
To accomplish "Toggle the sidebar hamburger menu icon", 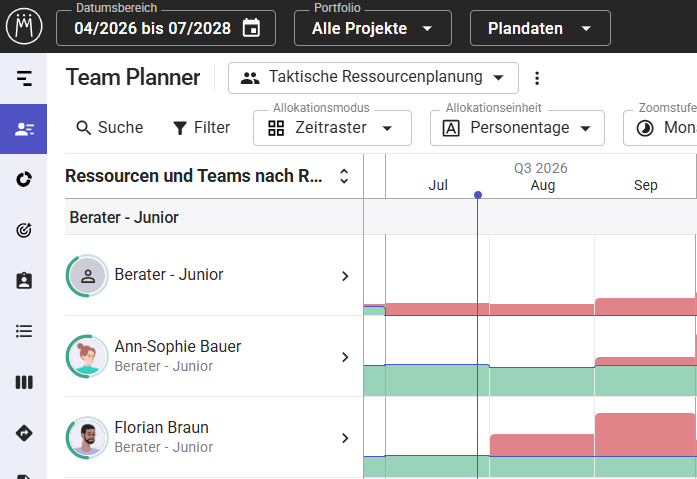I will (x=24, y=78).
